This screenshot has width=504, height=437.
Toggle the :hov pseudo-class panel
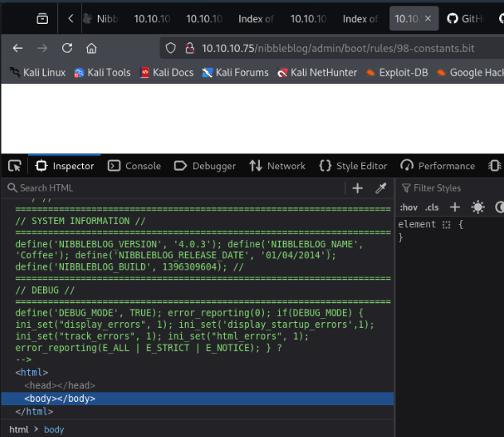pos(408,207)
